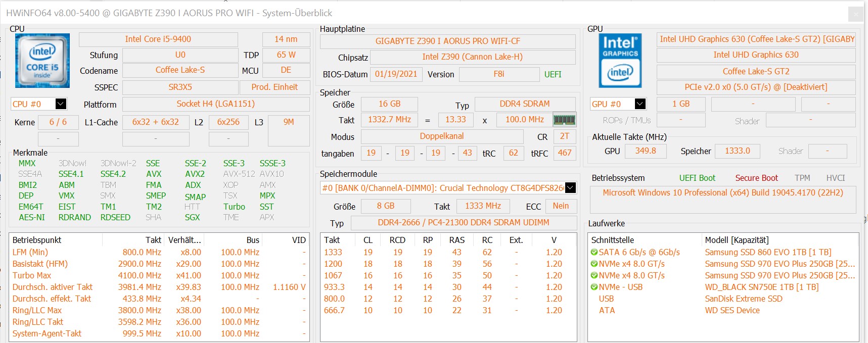Click the memory module chip icon
The width and height of the screenshot is (868, 343).
pyautogui.click(x=564, y=120)
